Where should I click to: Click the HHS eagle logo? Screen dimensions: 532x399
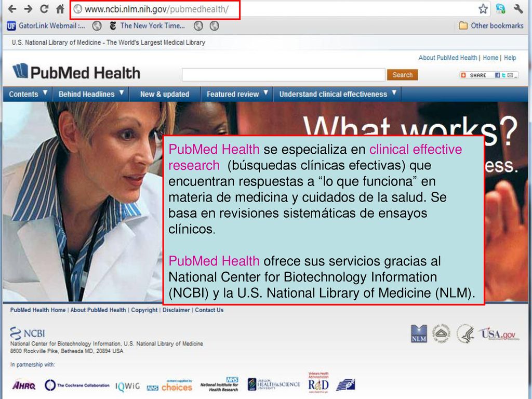coord(465,334)
